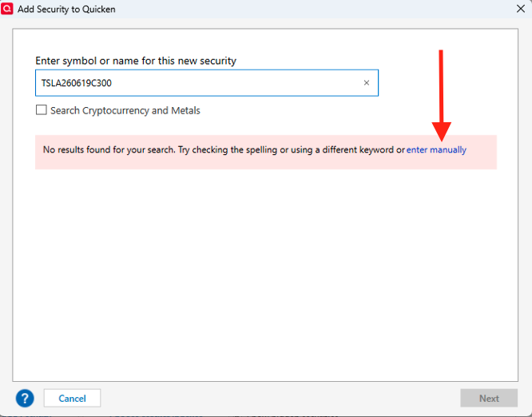Focus the symbol or name input field

pos(207,83)
